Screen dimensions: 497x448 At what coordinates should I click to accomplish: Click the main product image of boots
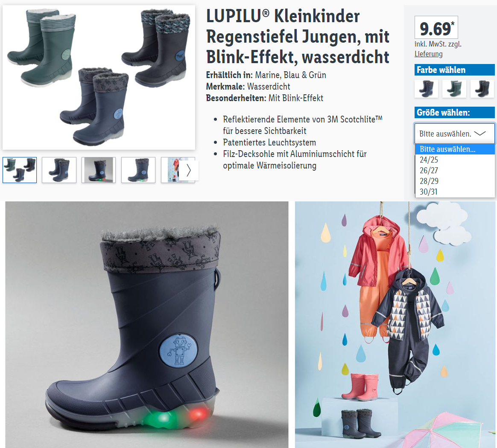(99, 77)
